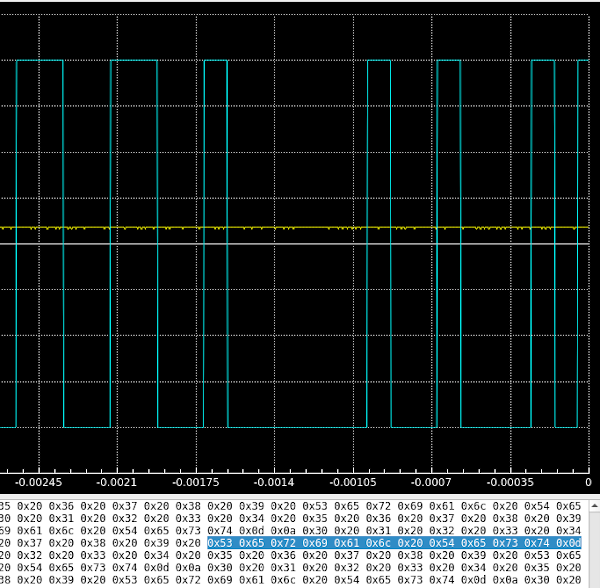This screenshot has width=600, height=588.
Task: Select the highlighted 0x61 byte
Action: point(347,543)
